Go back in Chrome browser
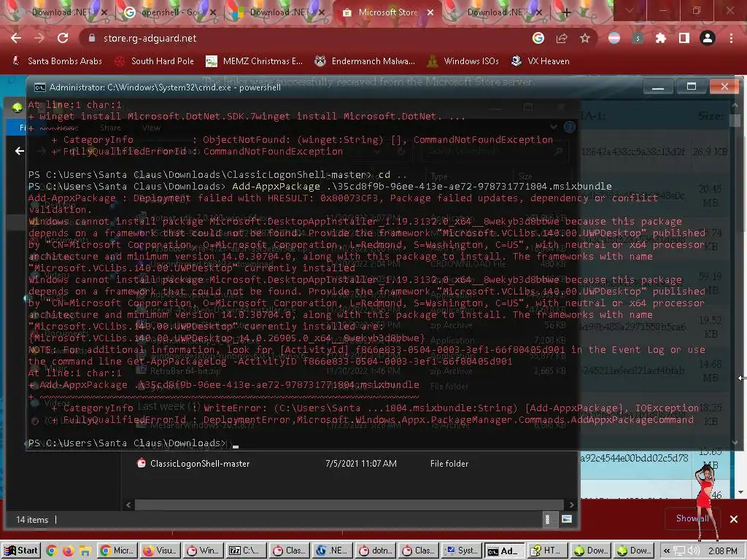The height and width of the screenshot is (560, 747). click(x=16, y=38)
